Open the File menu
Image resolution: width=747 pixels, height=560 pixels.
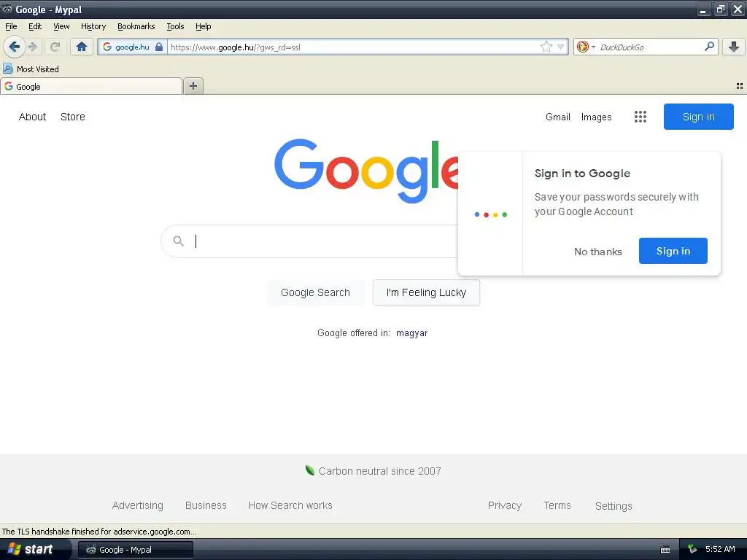pos(11,26)
